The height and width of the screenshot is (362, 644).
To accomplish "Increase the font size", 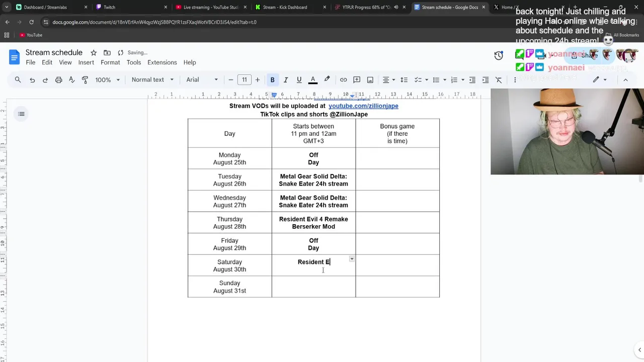I will tap(257, 79).
